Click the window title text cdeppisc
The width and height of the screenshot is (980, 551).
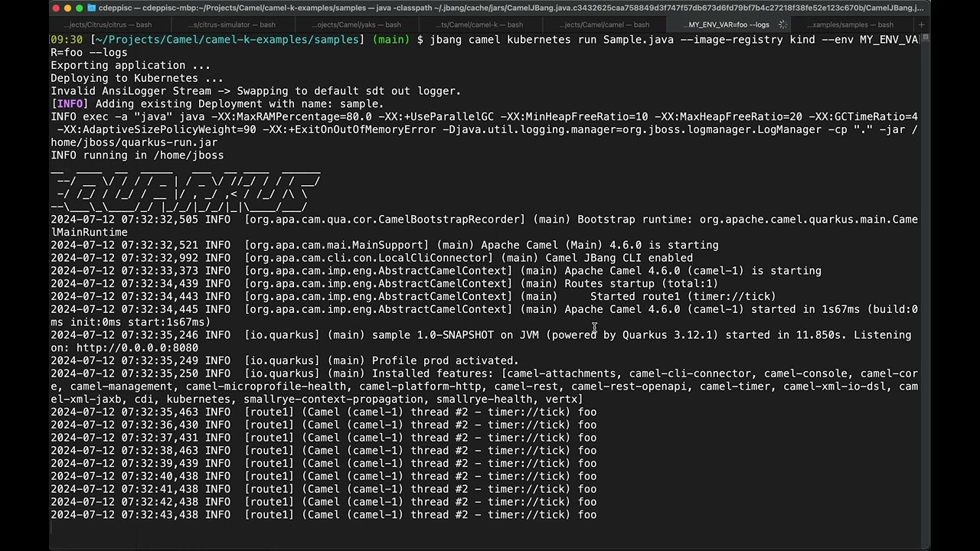click(116, 8)
